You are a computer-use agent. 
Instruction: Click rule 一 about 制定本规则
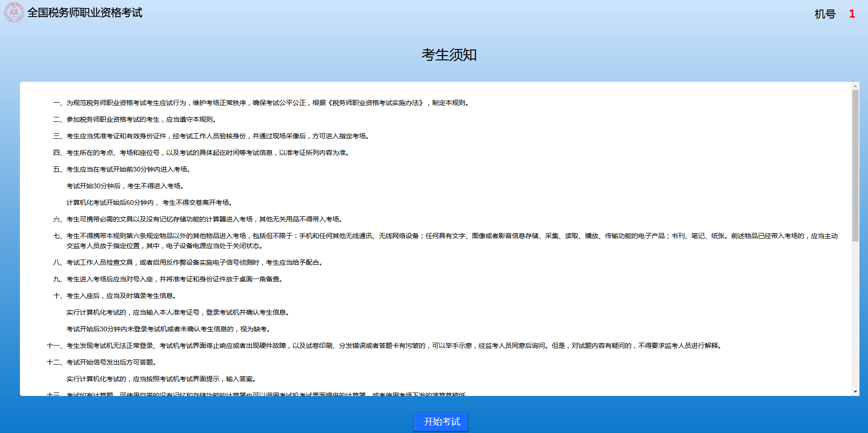(261, 103)
